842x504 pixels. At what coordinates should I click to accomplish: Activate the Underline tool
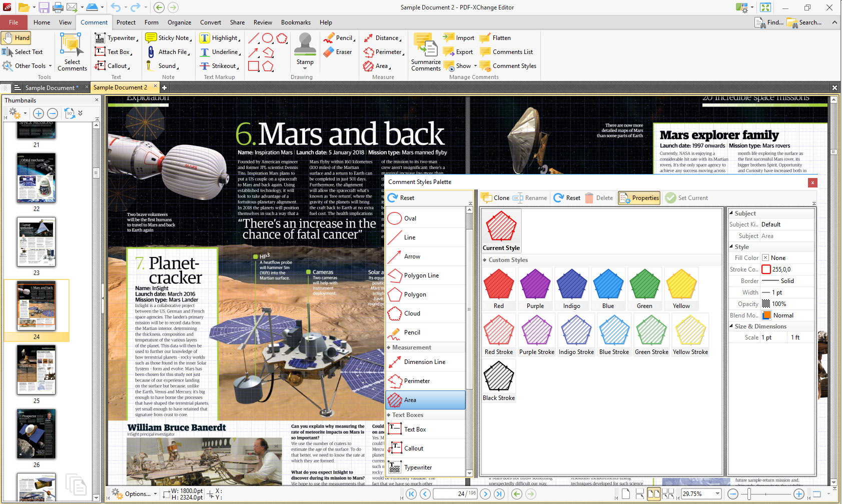click(x=220, y=52)
